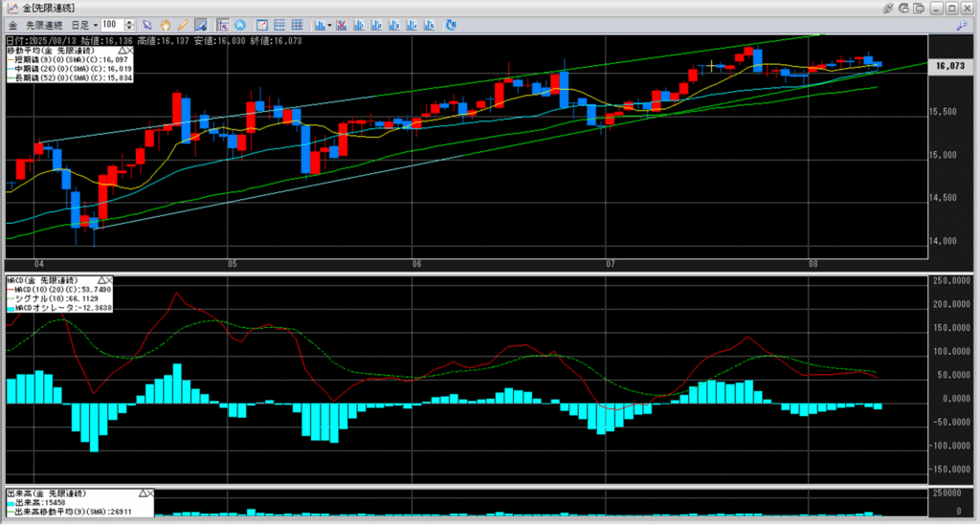Click the bar count field showing 100
This screenshot has height=525, width=980.
click(110, 24)
